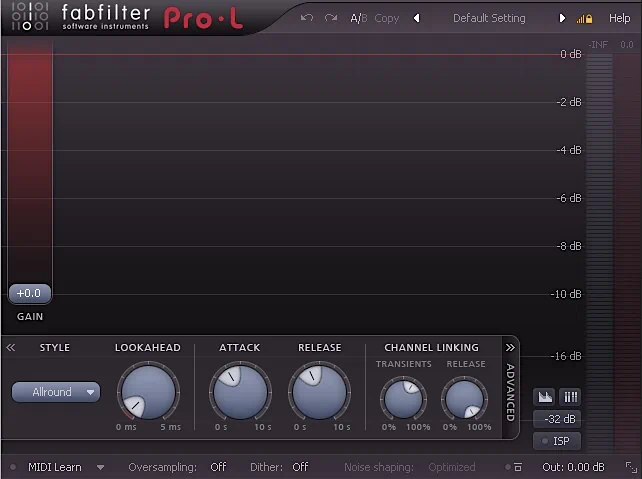Select the level display mode icon

[545, 397]
